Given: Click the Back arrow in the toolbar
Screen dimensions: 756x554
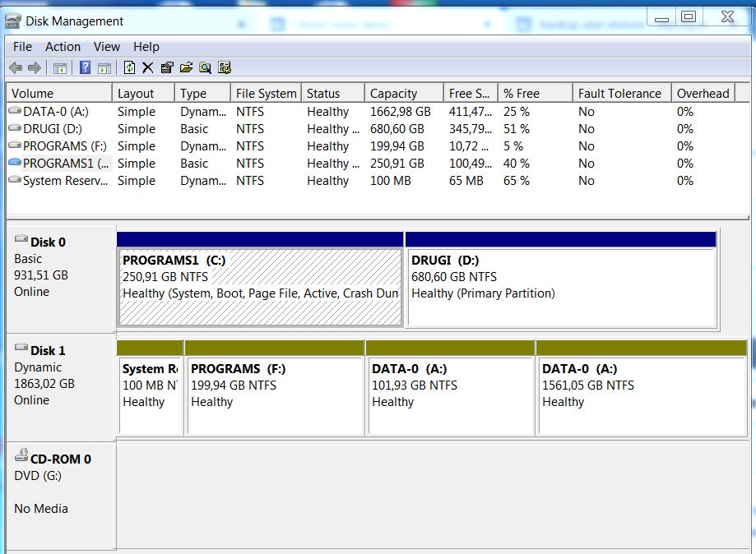Looking at the screenshot, I should 15,68.
